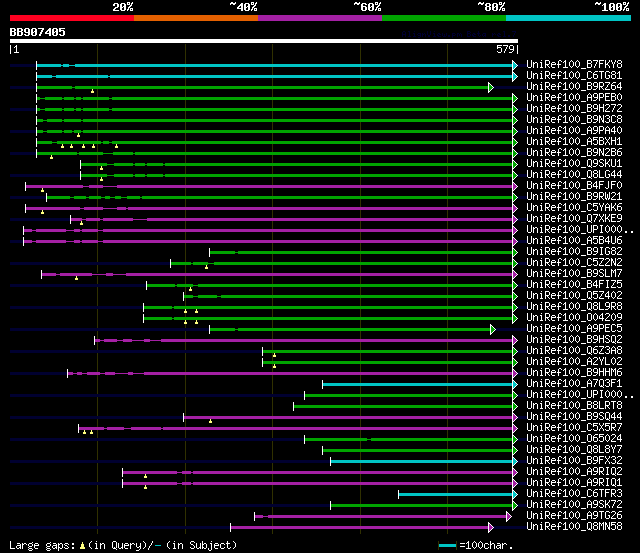Click the cyan ~100% legend bar

[x=568, y=18]
